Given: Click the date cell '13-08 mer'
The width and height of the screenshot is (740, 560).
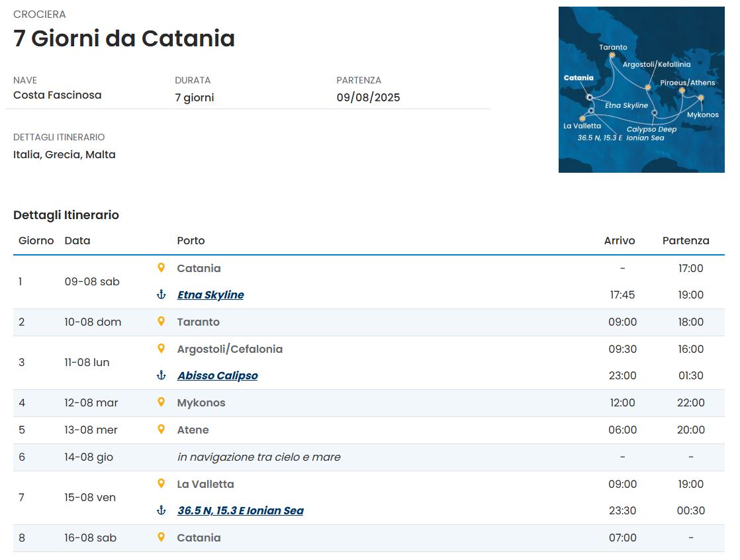Looking at the screenshot, I should [91, 430].
